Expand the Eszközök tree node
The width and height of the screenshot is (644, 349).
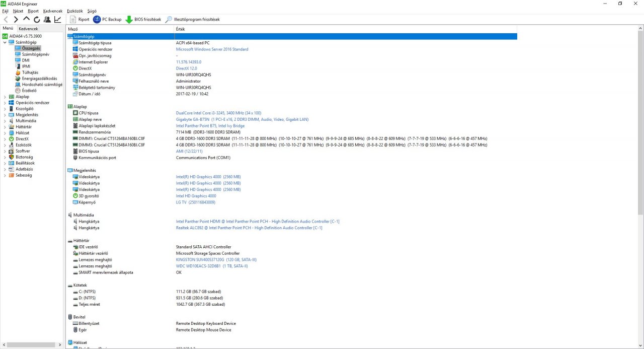5,145
